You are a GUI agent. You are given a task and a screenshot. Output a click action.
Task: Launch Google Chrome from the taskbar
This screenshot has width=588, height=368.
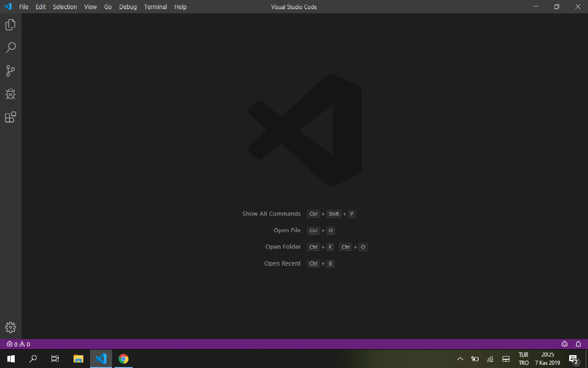(x=123, y=359)
